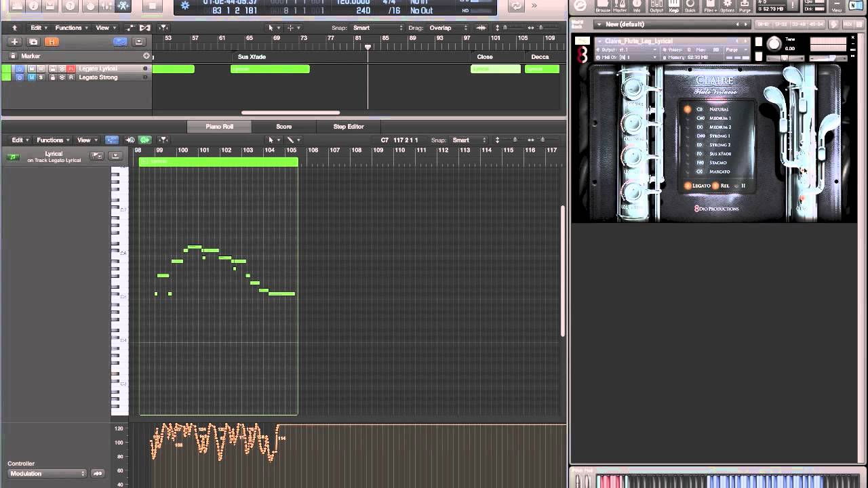The width and height of the screenshot is (868, 488).
Task: Open the Tracks area Functions menu
Action: (x=72, y=28)
